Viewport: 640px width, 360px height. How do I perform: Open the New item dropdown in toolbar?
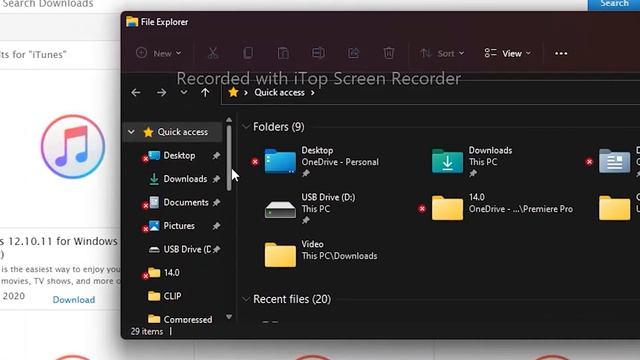[x=159, y=53]
